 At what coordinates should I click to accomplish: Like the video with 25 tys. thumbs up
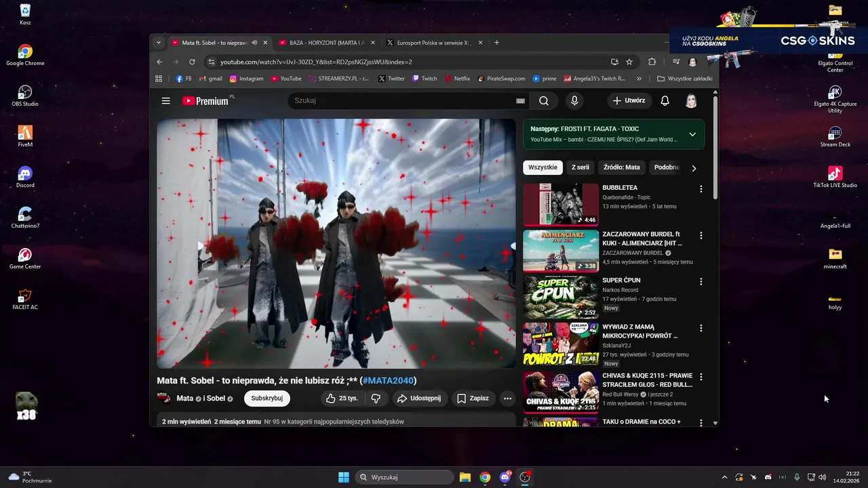click(x=342, y=399)
